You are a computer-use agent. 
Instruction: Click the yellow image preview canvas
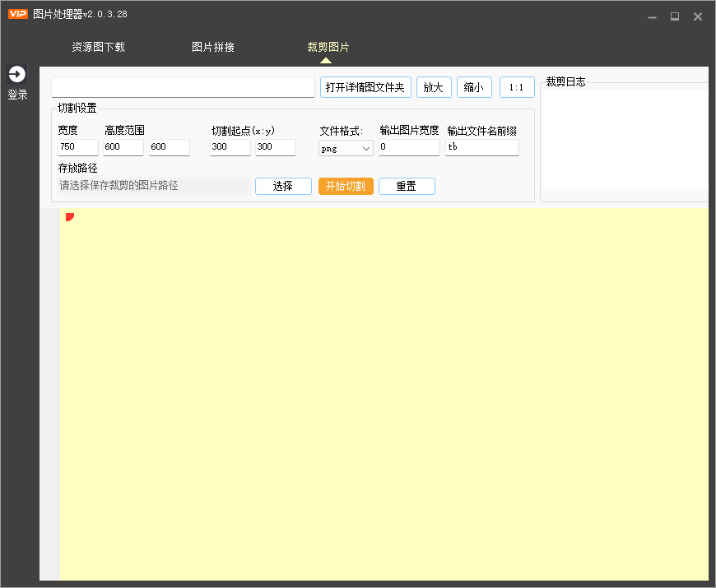(x=384, y=395)
